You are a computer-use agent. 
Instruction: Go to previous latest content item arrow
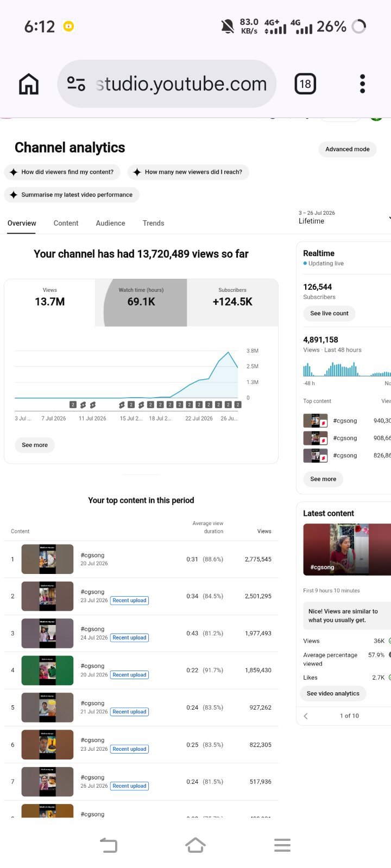click(306, 716)
